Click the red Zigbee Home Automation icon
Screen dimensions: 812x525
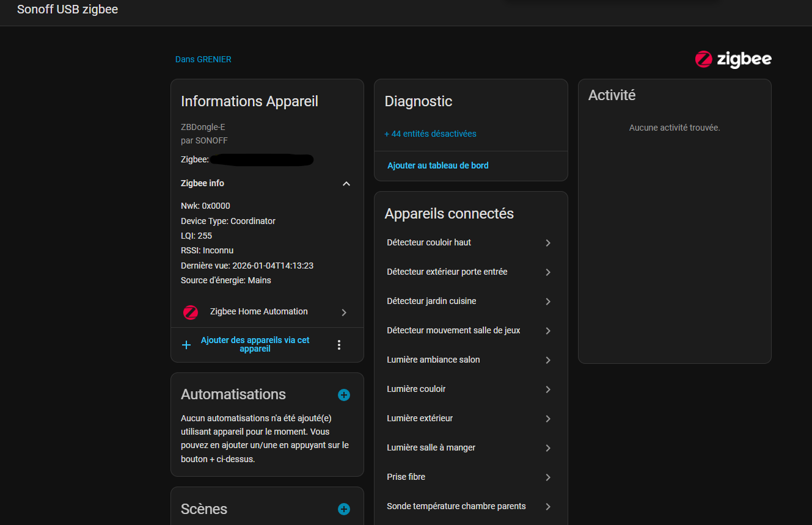(x=191, y=312)
